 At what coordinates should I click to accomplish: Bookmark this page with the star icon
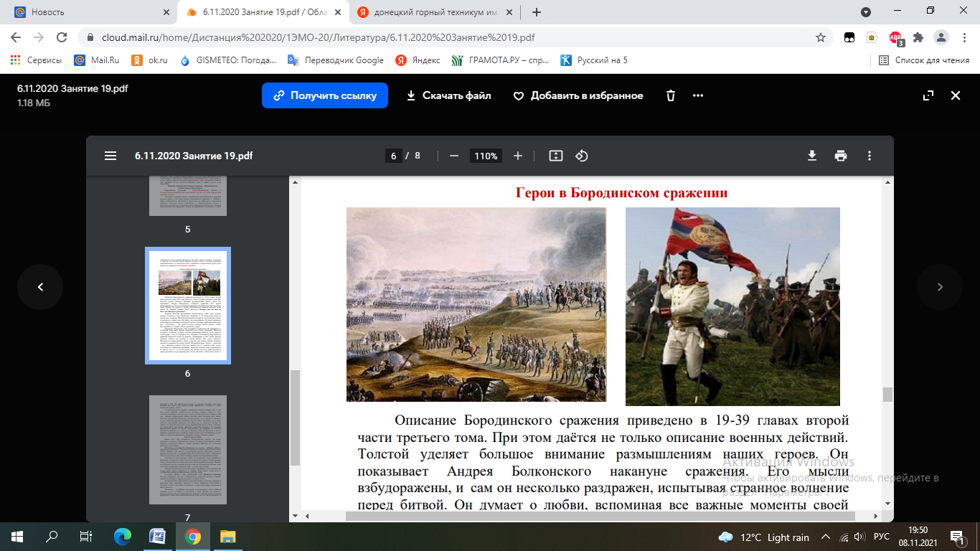(x=821, y=37)
